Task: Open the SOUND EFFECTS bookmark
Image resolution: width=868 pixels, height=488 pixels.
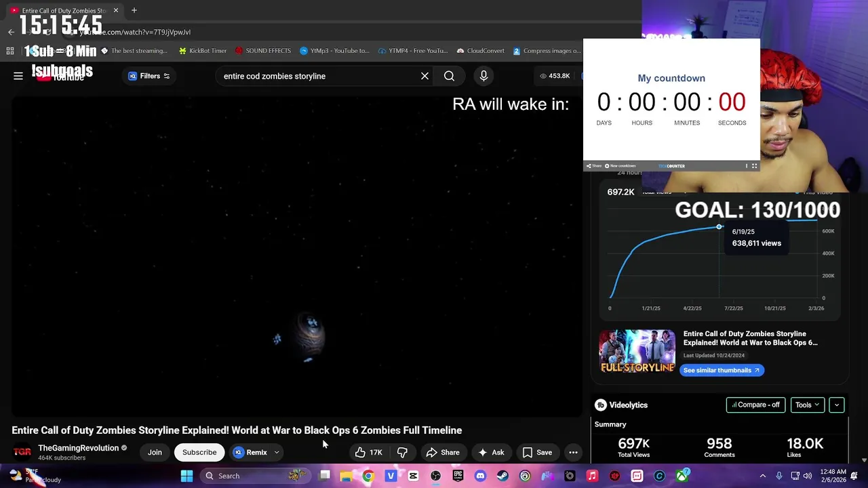Action: 263,51
